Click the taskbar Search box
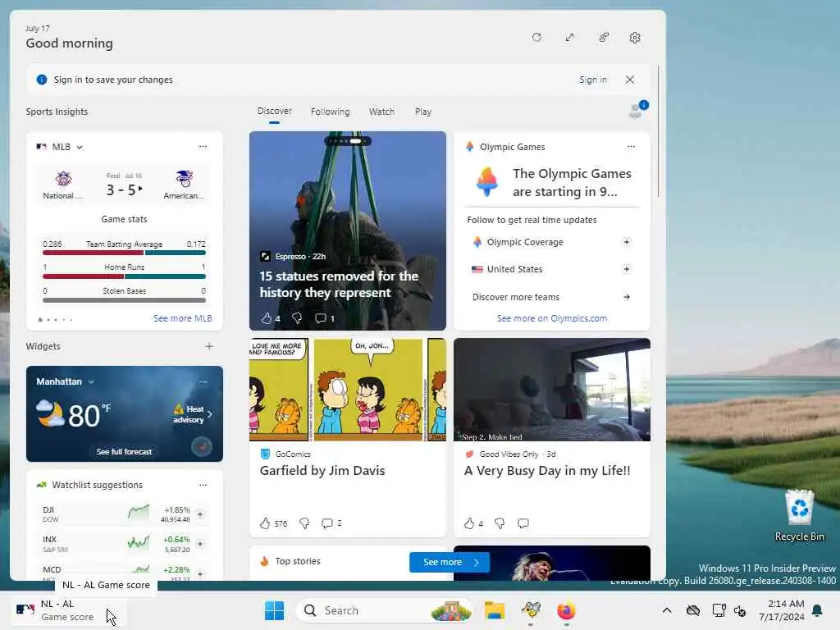840x630 pixels. [385, 610]
